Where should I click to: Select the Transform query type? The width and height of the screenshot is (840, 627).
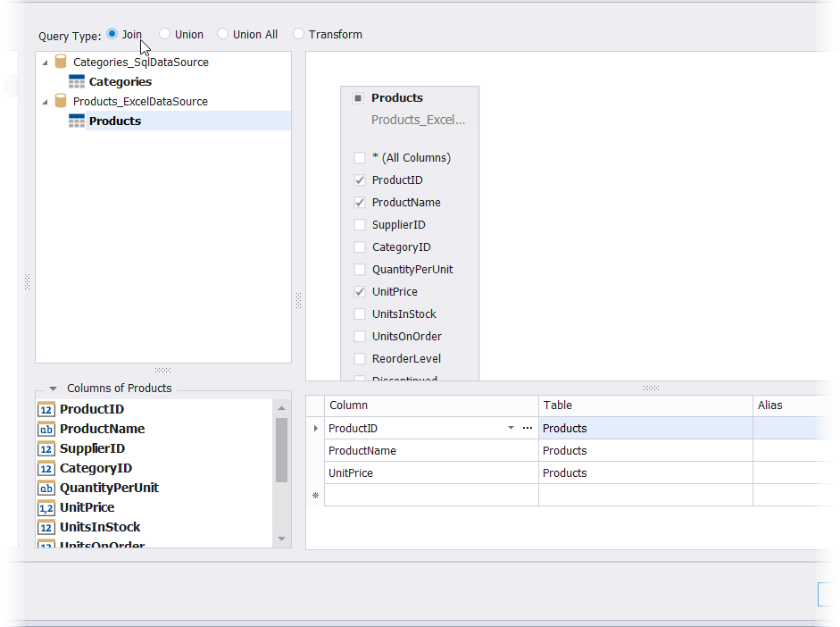[299, 35]
